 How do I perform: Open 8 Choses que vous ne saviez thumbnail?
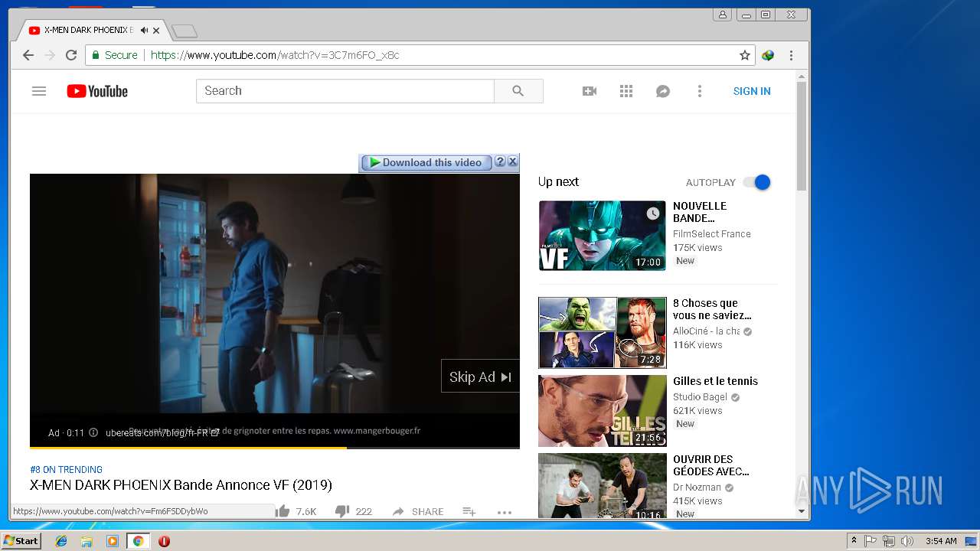pos(603,333)
